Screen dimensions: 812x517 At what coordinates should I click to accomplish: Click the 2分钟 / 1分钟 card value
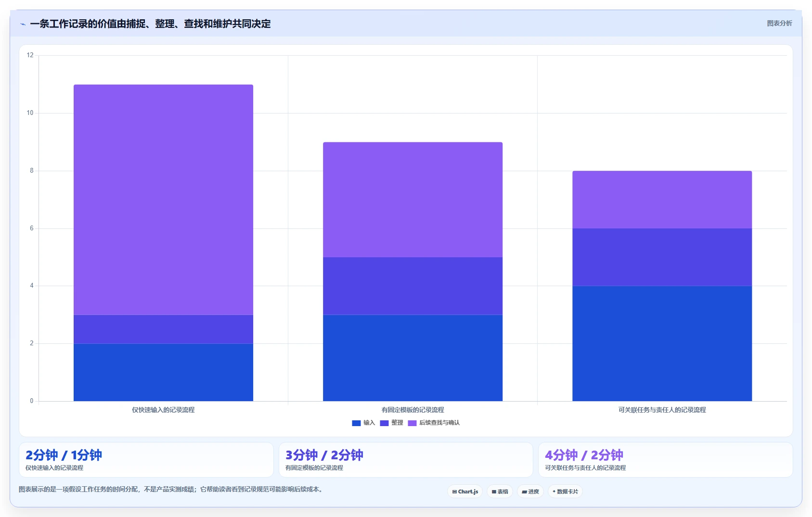(x=64, y=455)
